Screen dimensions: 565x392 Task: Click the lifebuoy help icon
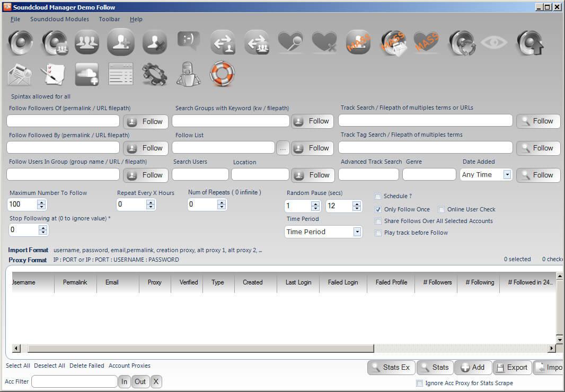click(x=222, y=74)
